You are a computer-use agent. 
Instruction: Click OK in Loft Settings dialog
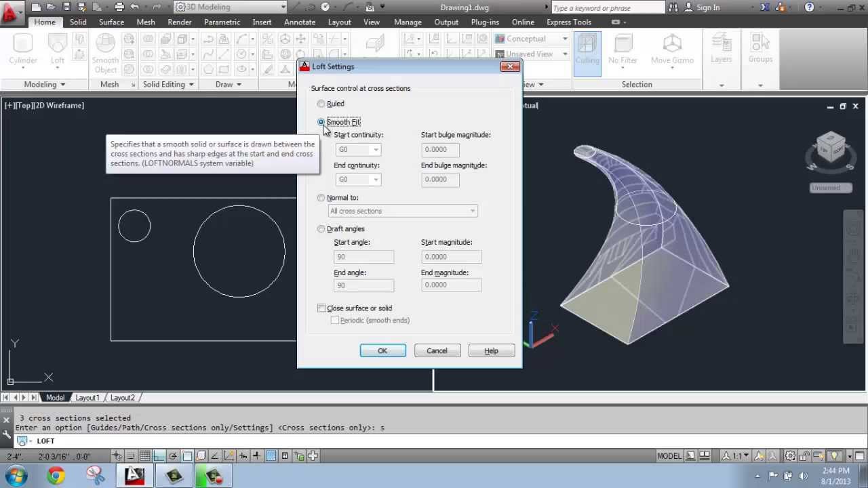pyautogui.click(x=382, y=350)
